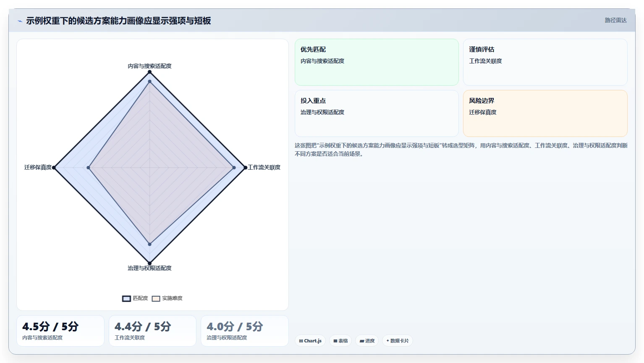The image size is (644, 363).
Task: Click the 实施难度 point on 迁移保真度 axis
Action: click(x=88, y=168)
